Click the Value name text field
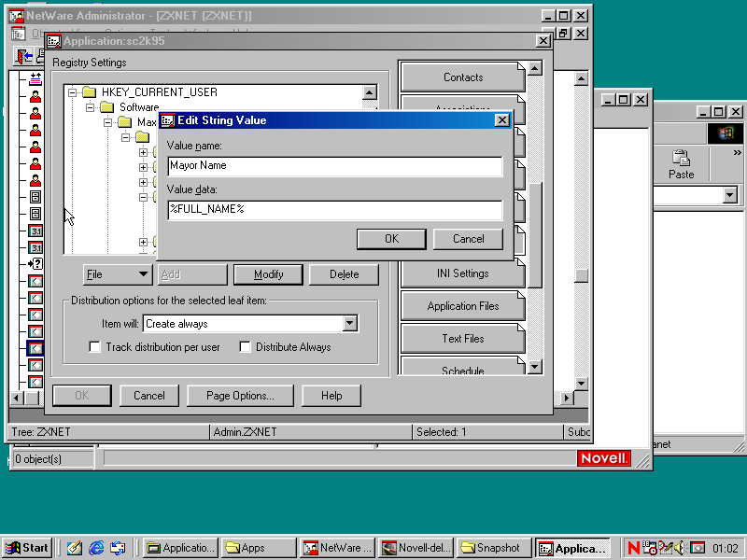Viewport: 747px width, 560px height. (335, 166)
